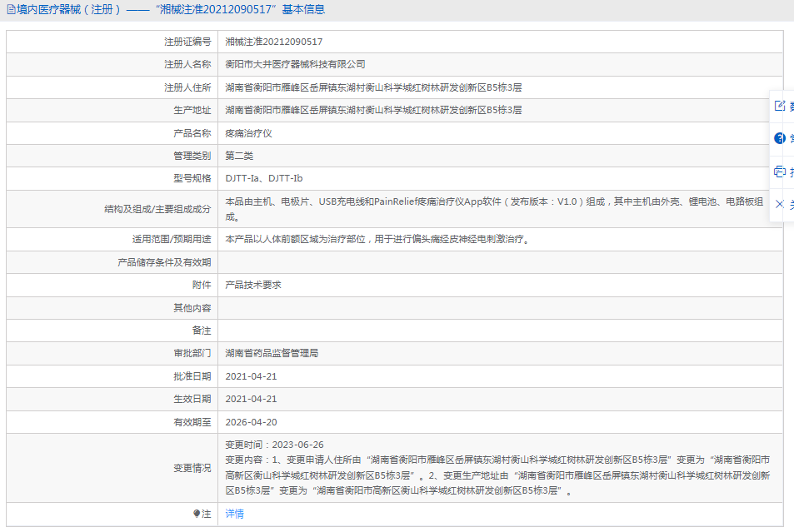Screen dimensions: 794x532
Task: Click the 其他内容 label
Action: [x=192, y=308]
